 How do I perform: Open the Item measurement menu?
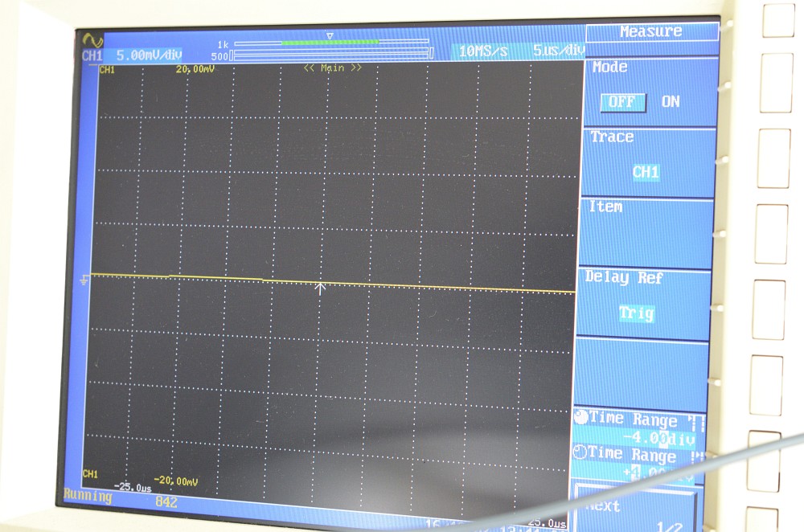click(646, 233)
